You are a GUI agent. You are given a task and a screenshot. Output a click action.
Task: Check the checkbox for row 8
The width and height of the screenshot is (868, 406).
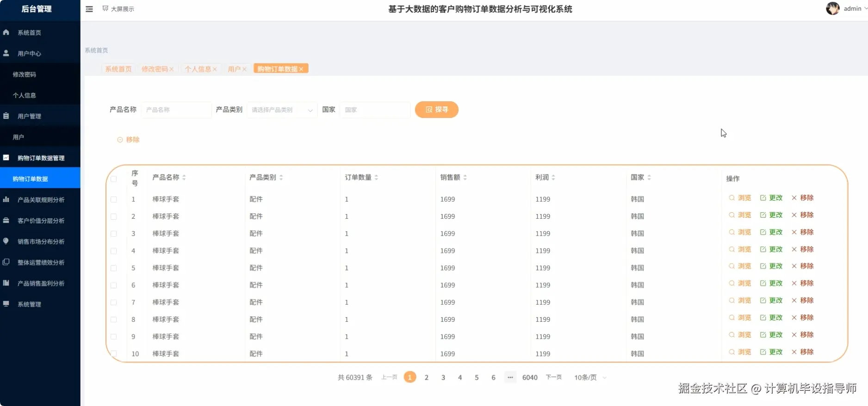(114, 319)
